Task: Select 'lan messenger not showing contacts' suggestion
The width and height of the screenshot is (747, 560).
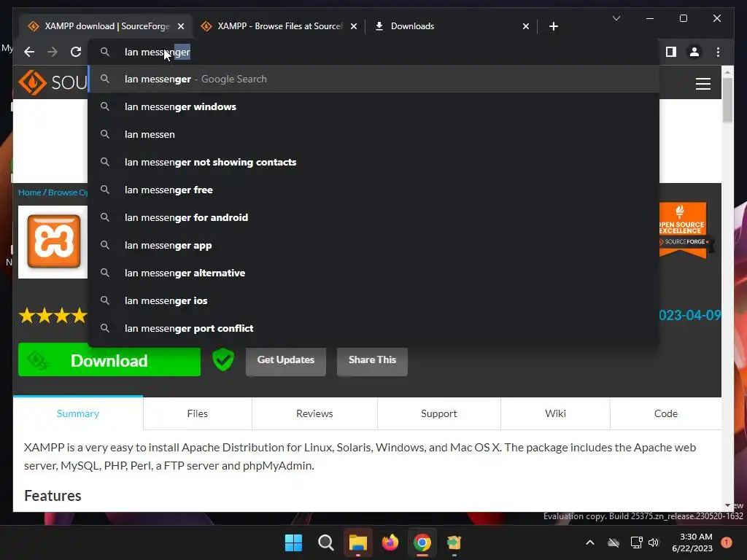Action: (x=373, y=162)
